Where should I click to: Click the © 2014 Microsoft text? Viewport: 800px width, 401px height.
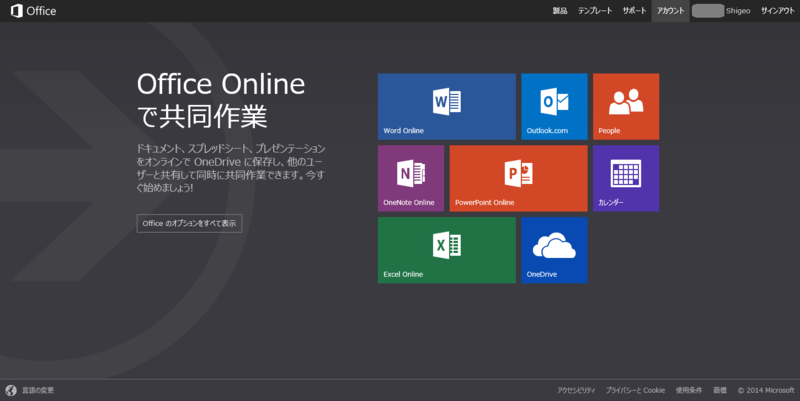766,390
